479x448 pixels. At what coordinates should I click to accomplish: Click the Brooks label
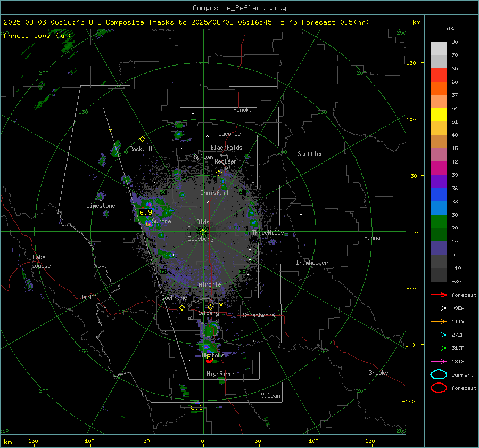378,373
